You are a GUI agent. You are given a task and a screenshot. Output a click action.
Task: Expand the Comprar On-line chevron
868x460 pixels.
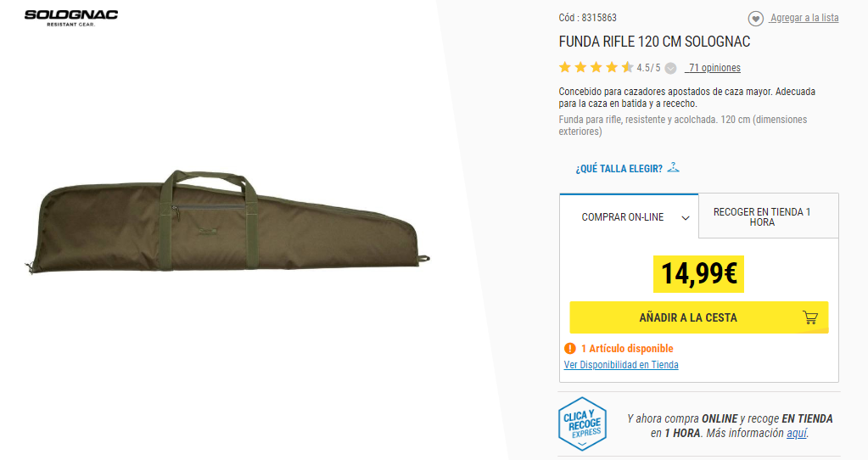(x=685, y=217)
